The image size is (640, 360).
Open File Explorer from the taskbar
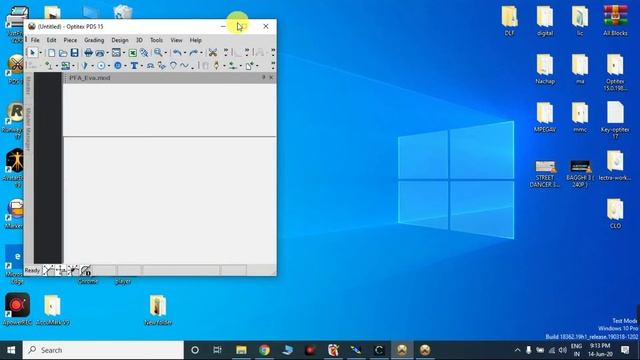[x=241, y=350]
